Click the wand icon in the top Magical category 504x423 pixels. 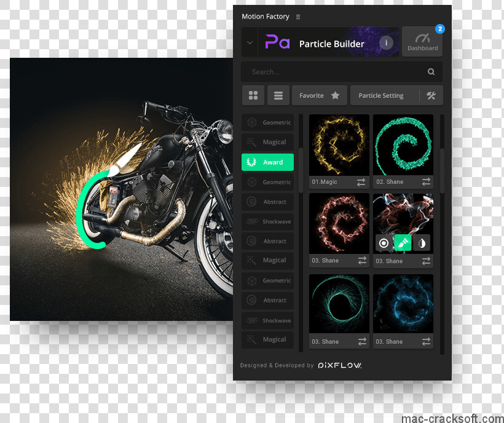pyautogui.click(x=251, y=142)
